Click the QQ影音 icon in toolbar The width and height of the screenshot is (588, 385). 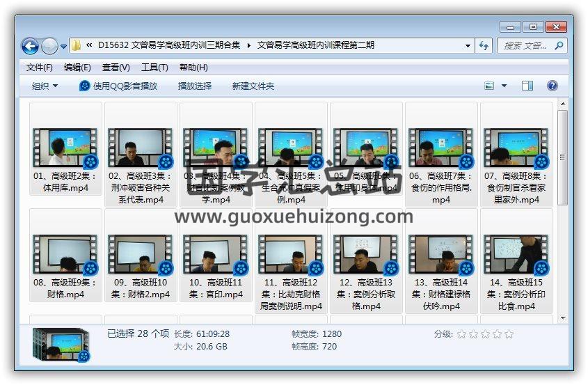coord(84,86)
